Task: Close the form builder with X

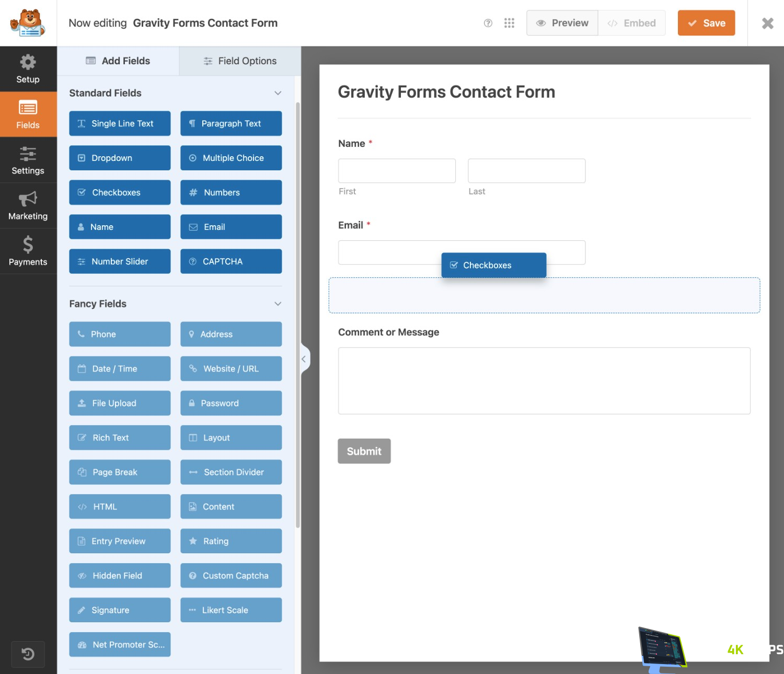Action: coord(767,23)
